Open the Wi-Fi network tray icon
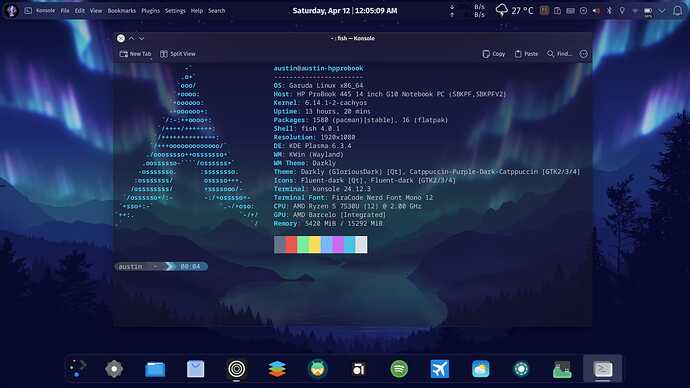Viewport: 690px width, 388px height. point(635,11)
